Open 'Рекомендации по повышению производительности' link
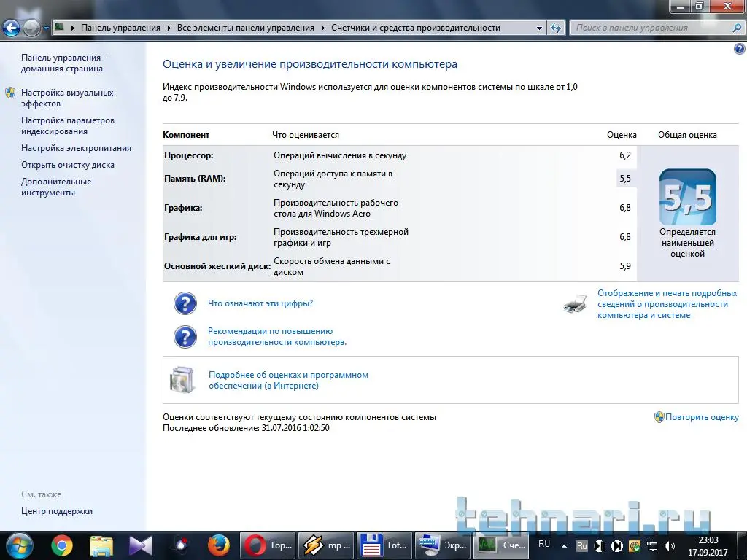Viewport: 747px width, 560px height. (276, 337)
